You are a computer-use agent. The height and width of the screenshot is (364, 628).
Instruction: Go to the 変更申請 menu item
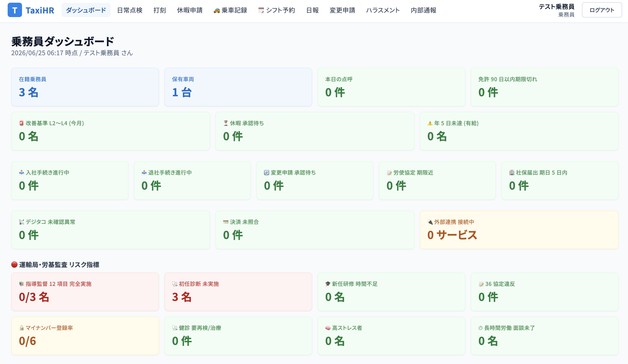coord(342,10)
